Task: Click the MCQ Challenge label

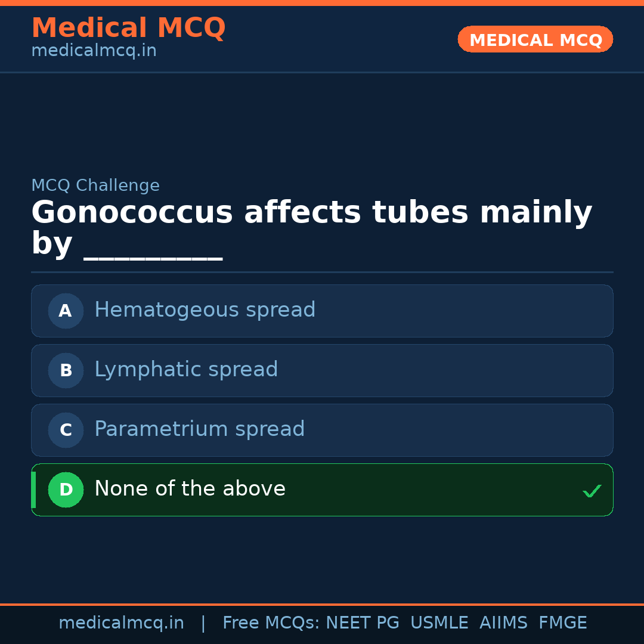Action: pos(95,186)
